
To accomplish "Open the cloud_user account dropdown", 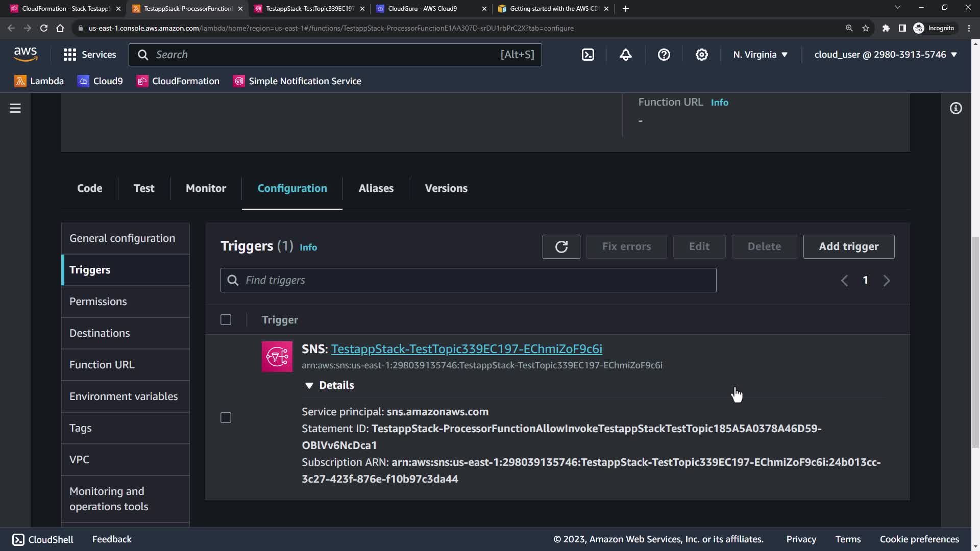I will coord(885,55).
